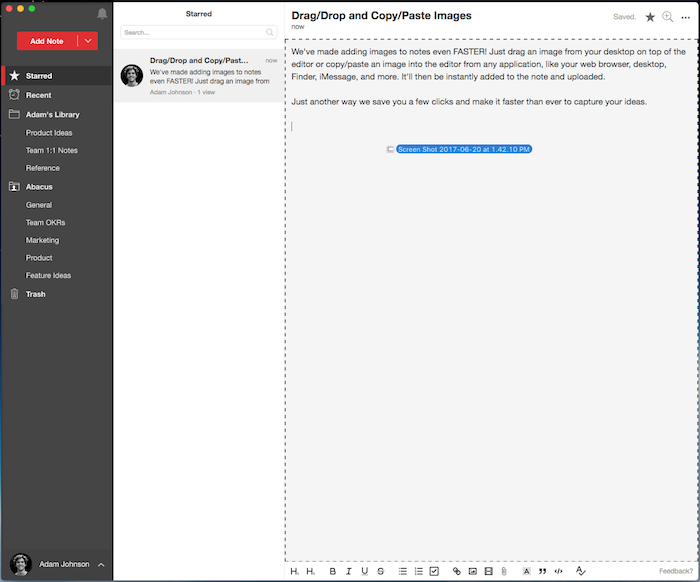Viewport: 700px width, 582px height.
Task: Attach a file with paperclip icon
Action: coord(503,571)
